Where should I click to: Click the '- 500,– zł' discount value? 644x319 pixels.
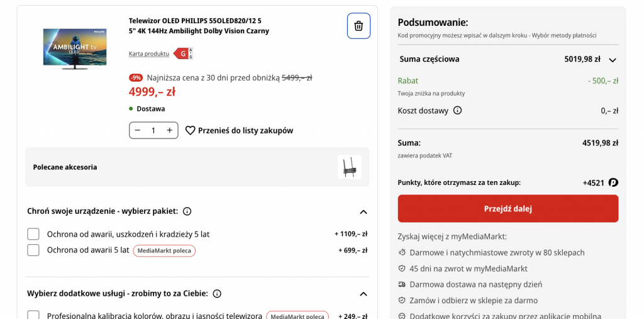pos(603,81)
